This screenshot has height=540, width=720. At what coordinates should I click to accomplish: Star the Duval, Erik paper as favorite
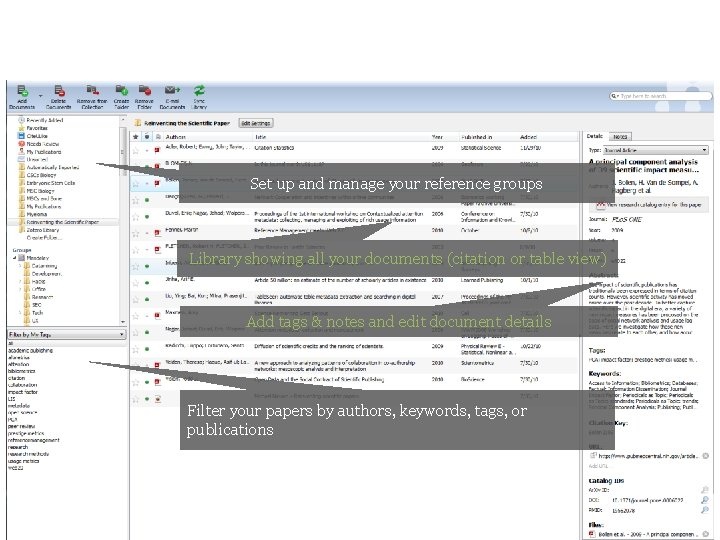(x=135, y=217)
